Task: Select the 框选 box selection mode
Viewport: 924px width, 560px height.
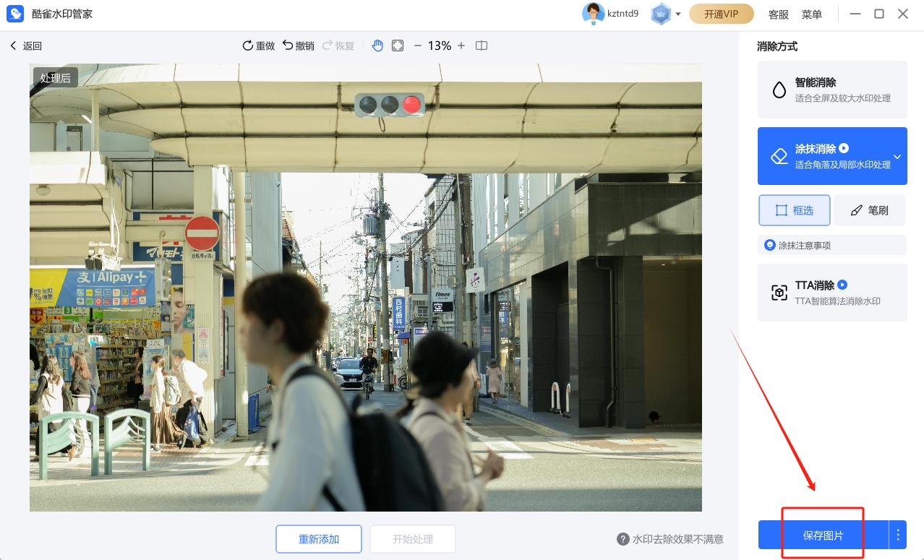Action: 794,210
